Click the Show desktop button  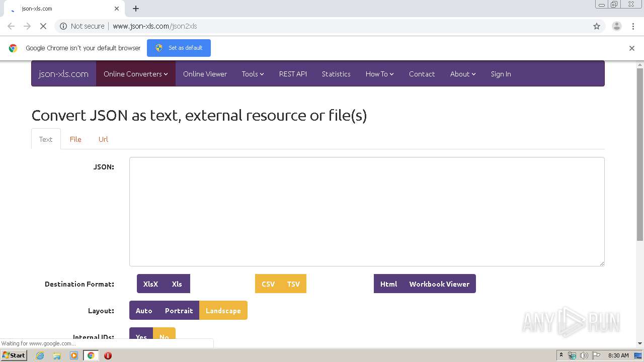638,355
